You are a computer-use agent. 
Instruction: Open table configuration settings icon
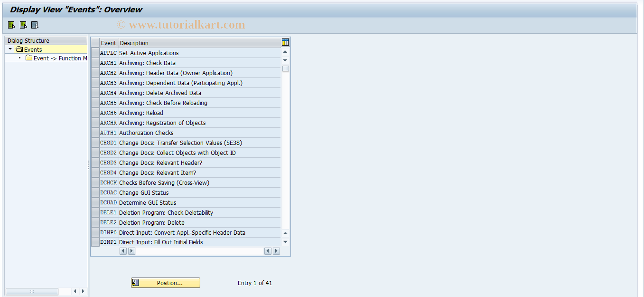[285, 42]
